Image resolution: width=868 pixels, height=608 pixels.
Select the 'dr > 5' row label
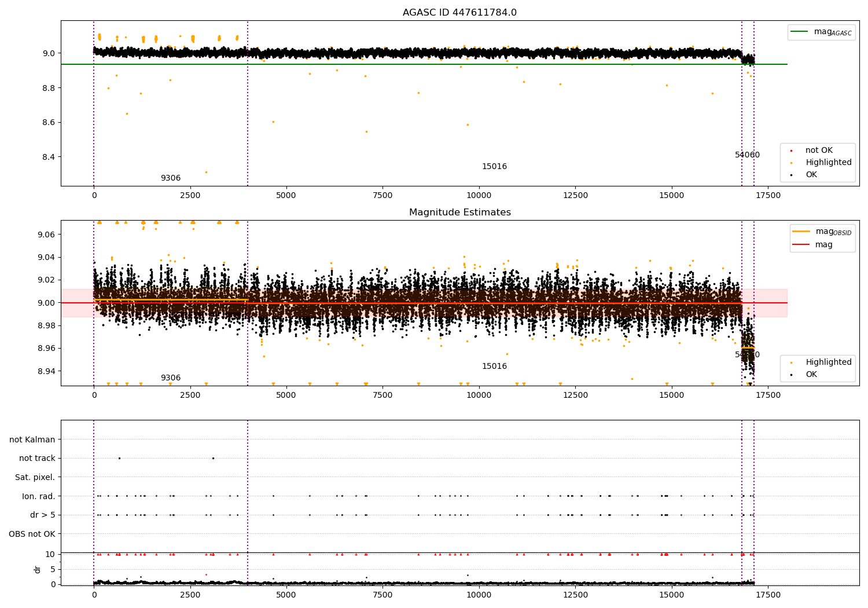click(x=43, y=515)
